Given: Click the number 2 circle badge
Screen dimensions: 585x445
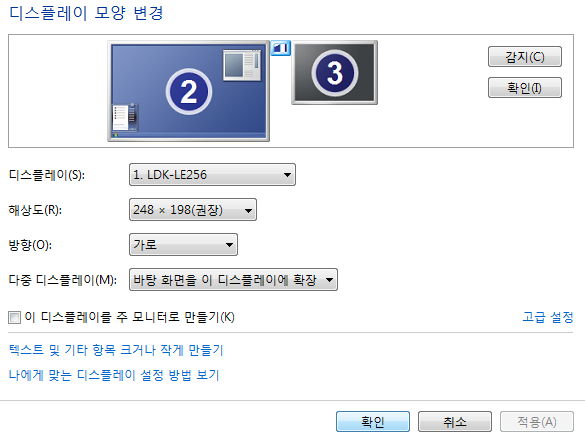Looking at the screenshot, I should coord(189,91).
